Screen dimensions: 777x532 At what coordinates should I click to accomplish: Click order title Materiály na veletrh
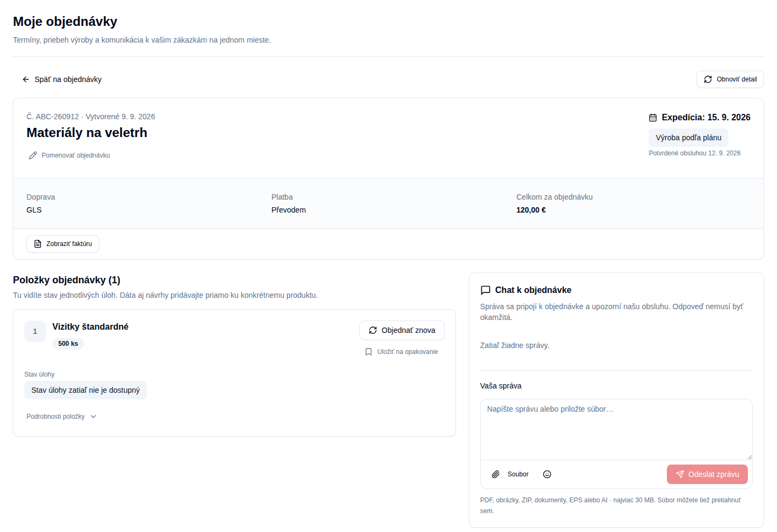(x=87, y=133)
